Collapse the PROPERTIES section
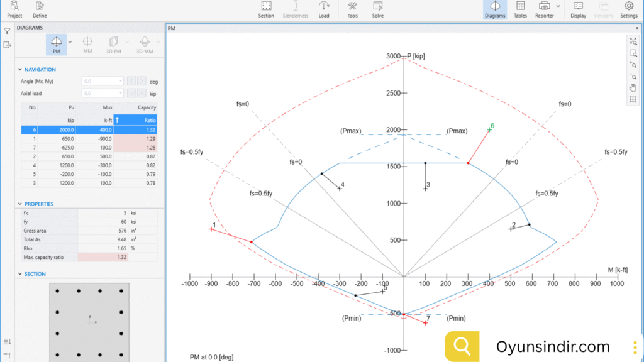Screen dimensions: 644x362 pos(19,204)
